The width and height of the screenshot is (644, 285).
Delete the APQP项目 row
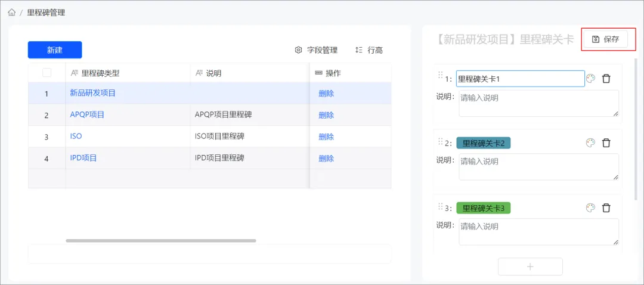coord(326,115)
